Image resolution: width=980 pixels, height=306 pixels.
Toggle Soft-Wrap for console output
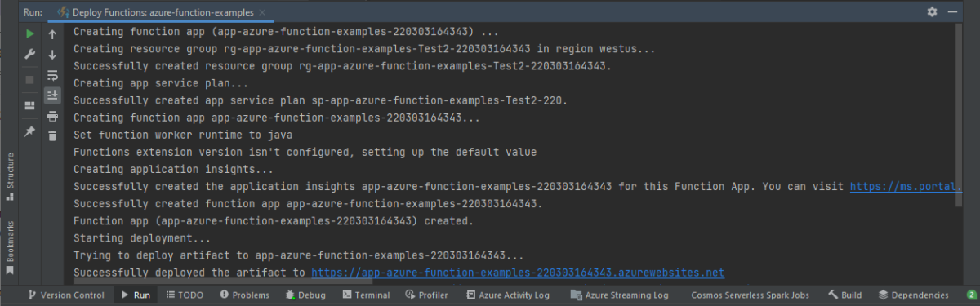tap(52, 75)
